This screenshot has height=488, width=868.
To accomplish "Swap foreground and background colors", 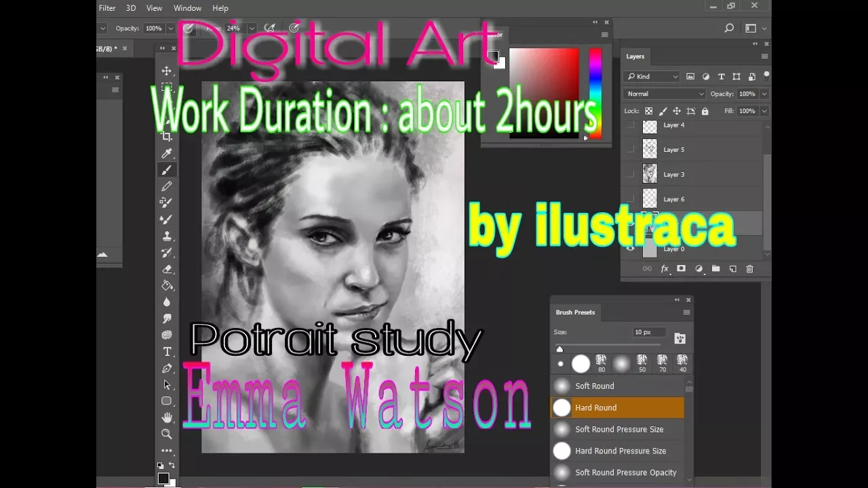I will (172, 466).
